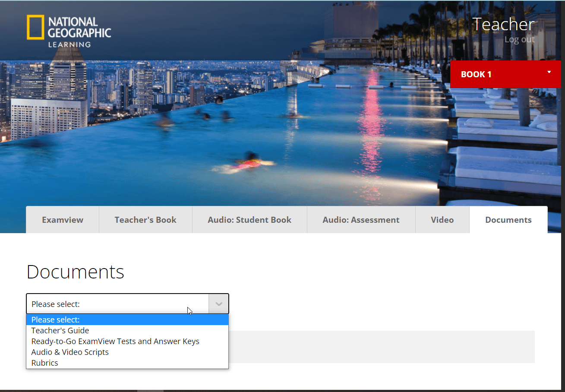The height and width of the screenshot is (392, 565).
Task: Pick Audio & Video Scripts option
Action: [x=70, y=352]
